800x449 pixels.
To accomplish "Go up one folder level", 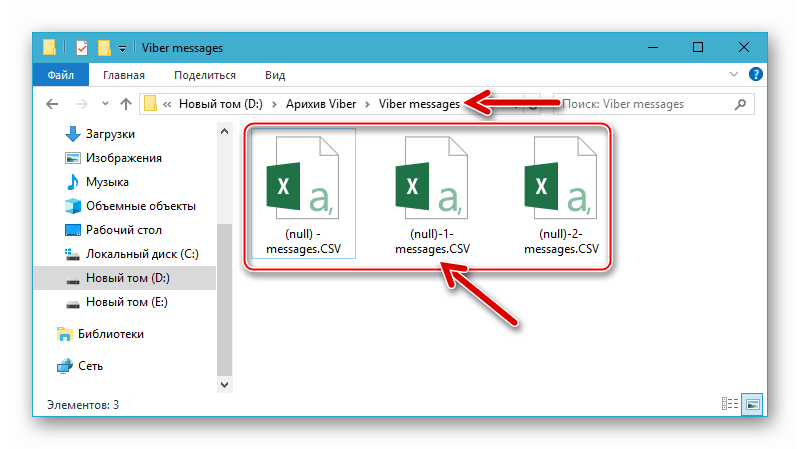I will 126,104.
